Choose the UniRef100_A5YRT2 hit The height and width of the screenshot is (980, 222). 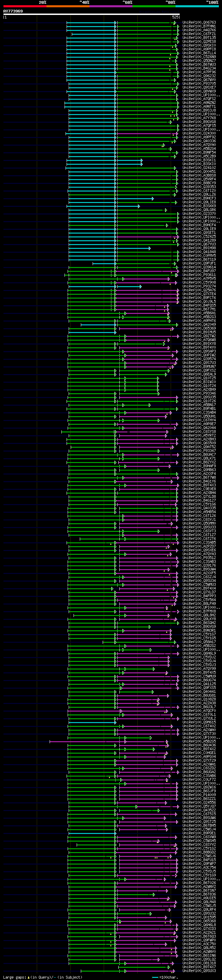pos(199,435)
